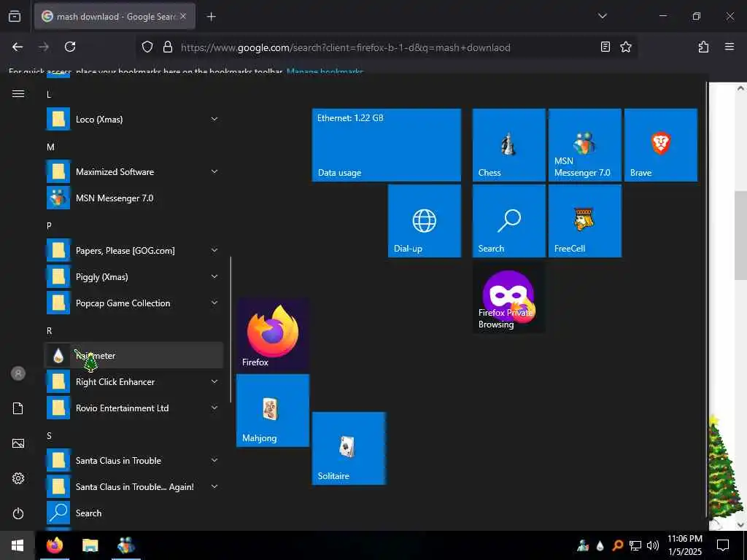Image resolution: width=747 pixels, height=560 pixels.
Task: Open Firefox Private Browsing tile
Action: click(x=508, y=297)
